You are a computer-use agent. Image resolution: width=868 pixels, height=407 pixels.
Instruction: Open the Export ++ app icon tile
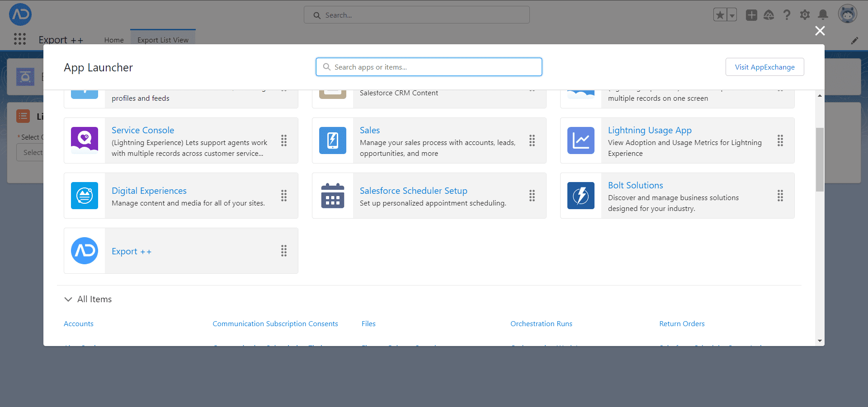pos(85,251)
